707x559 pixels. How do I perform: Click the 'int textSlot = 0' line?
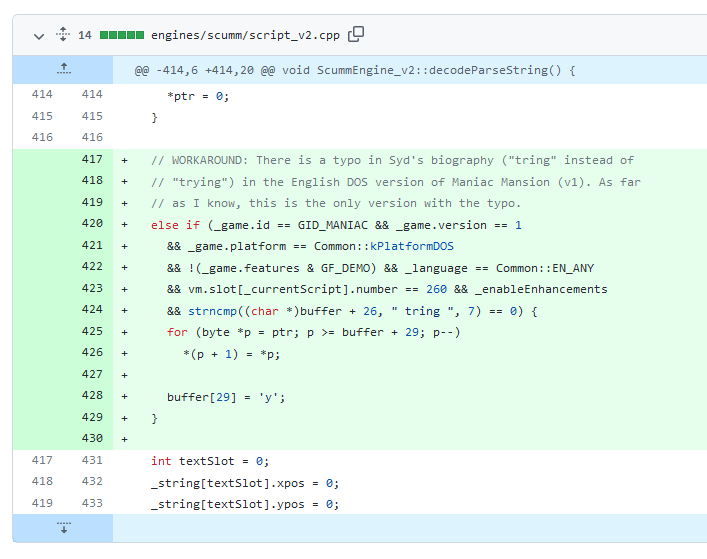coord(210,461)
